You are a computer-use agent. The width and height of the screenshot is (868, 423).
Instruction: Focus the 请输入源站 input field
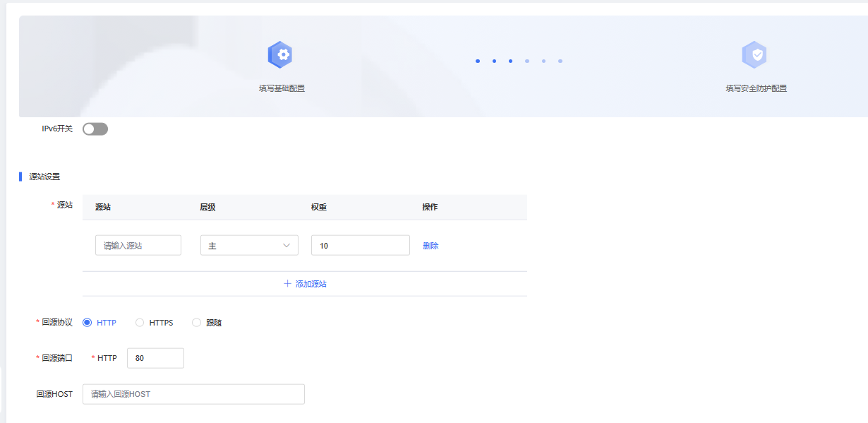[138, 246]
